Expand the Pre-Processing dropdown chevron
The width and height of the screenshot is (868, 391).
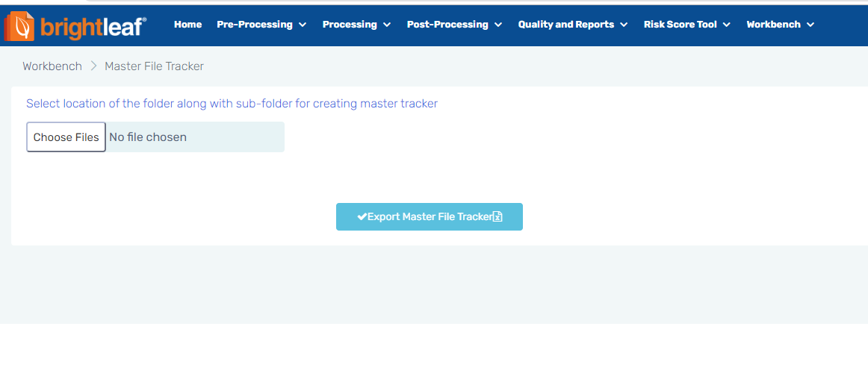point(303,25)
